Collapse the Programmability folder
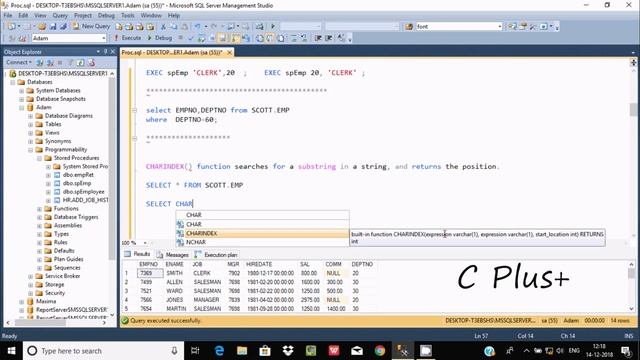The height and width of the screenshot is (360, 640). (31, 150)
